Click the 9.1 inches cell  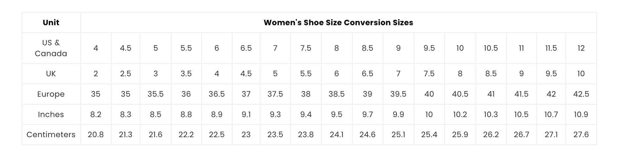click(x=246, y=114)
